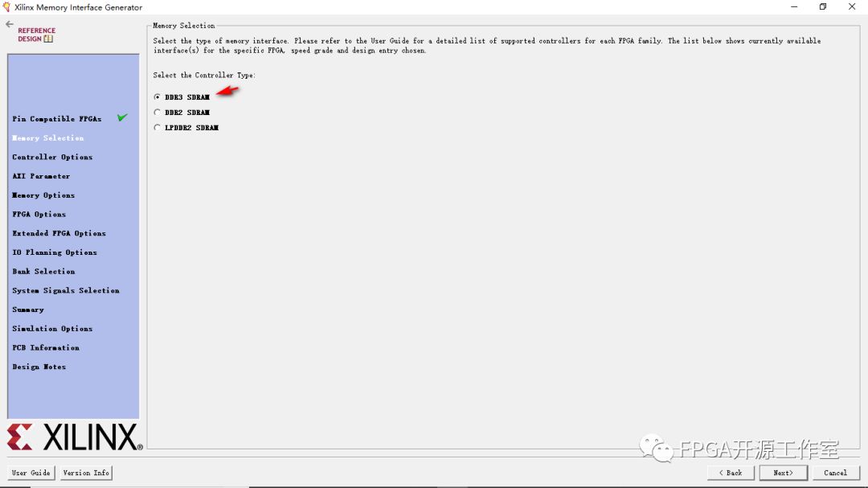Screen dimensions: 868x488
Task: Click the Back button
Action: (731, 473)
